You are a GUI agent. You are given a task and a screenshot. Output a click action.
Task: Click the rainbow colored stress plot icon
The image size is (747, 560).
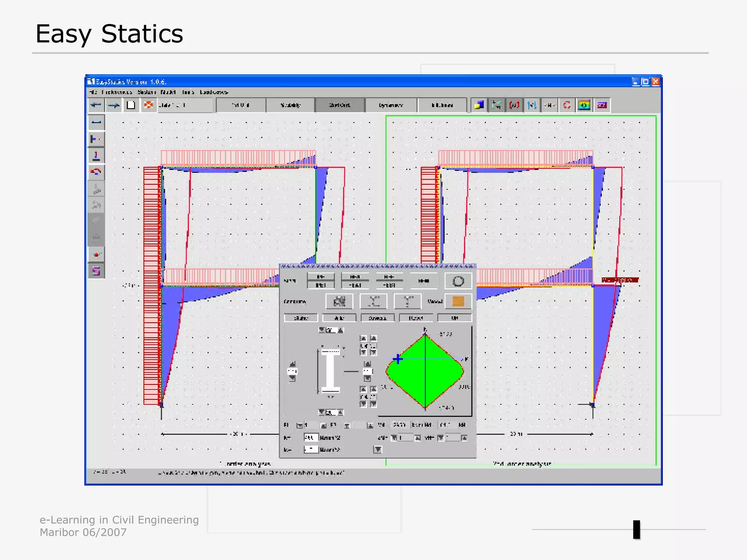point(584,105)
